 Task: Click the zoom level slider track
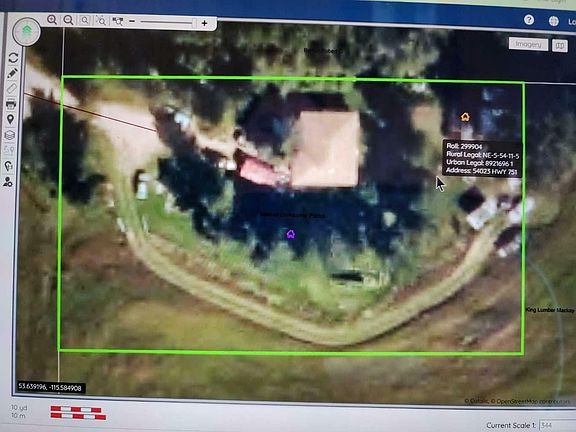point(168,22)
